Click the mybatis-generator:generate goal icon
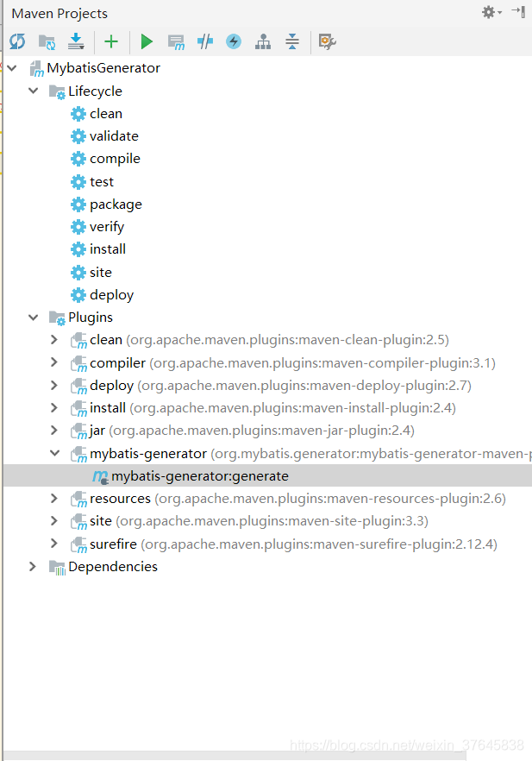 point(100,477)
